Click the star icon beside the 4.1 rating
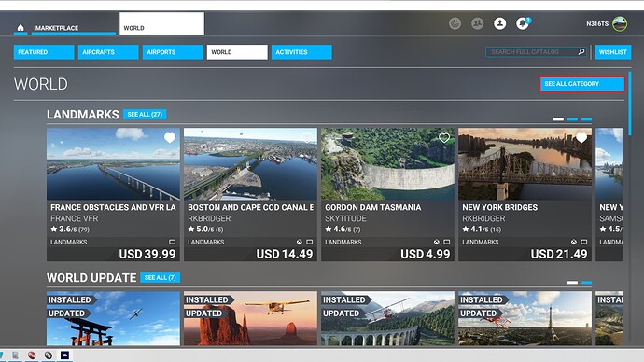 (466, 229)
